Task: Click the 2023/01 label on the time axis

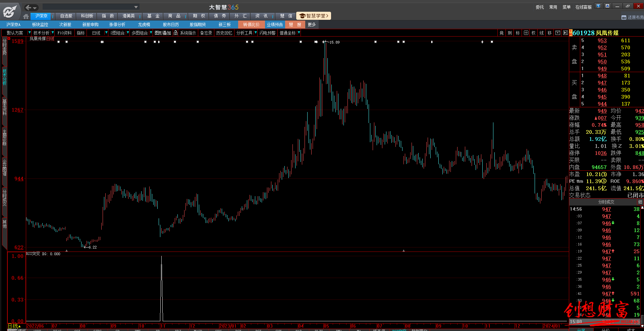Action: click(x=228, y=326)
